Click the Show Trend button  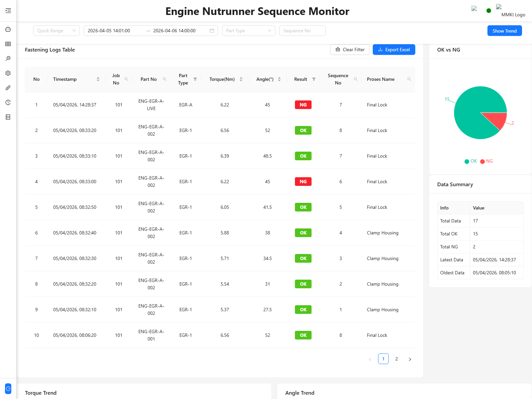click(505, 31)
